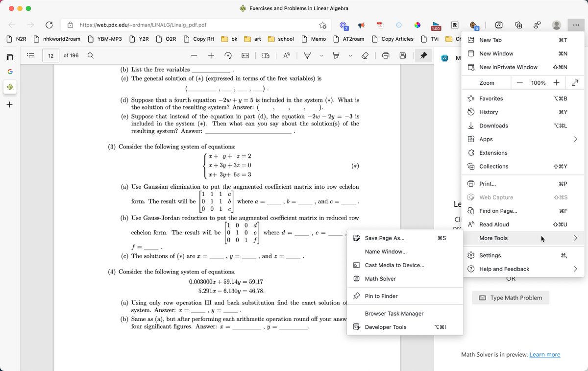
Task: Open Browser Task Manager
Action: point(405,314)
